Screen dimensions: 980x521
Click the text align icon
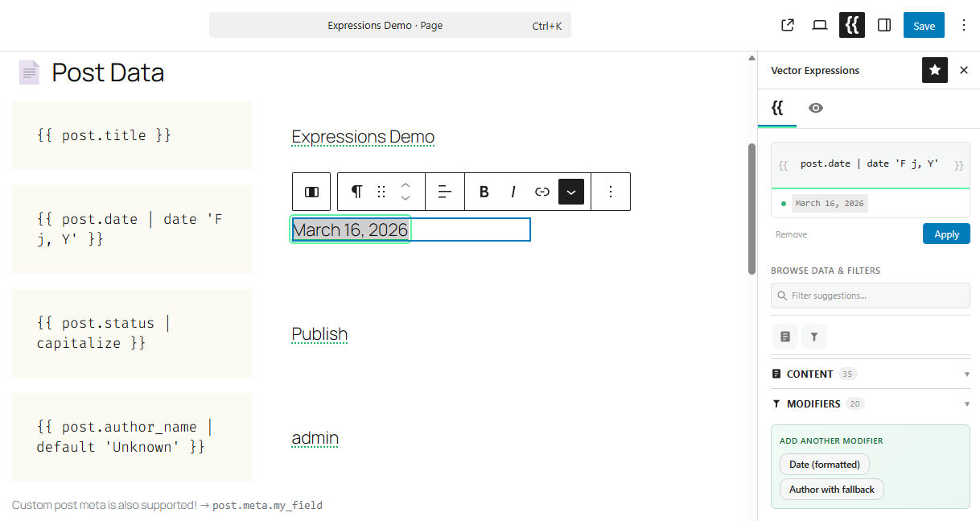tap(445, 192)
